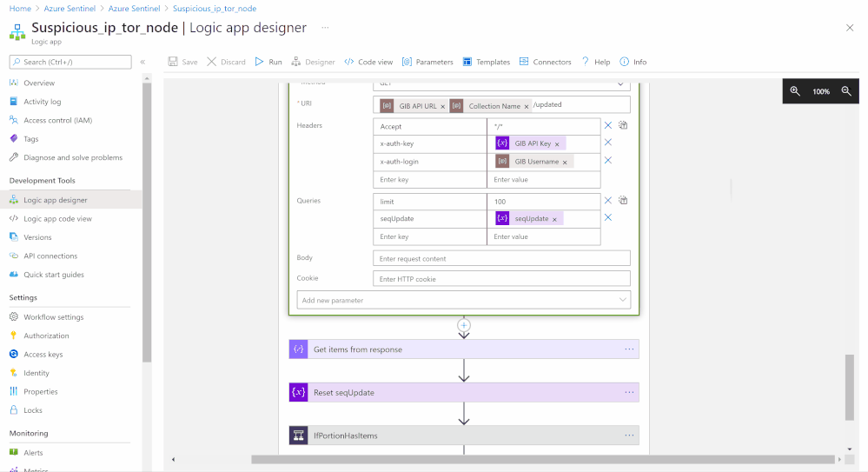868x472 pixels.
Task: Delete the Accept header row
Action: [608, 125]
